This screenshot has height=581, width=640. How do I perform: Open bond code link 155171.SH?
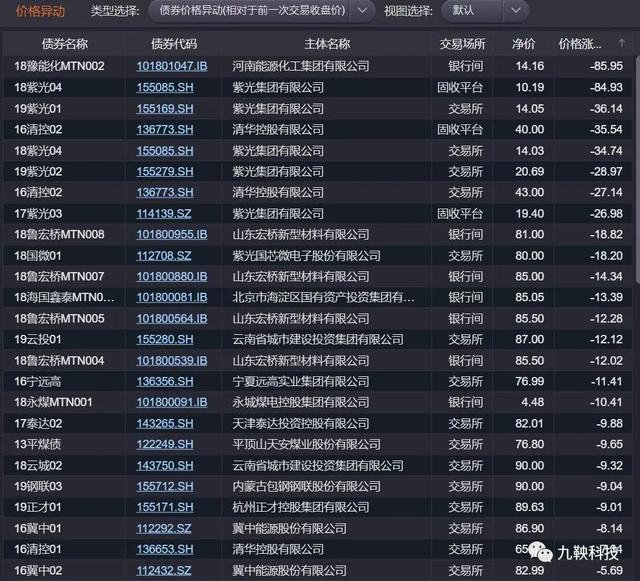[165, 507]
